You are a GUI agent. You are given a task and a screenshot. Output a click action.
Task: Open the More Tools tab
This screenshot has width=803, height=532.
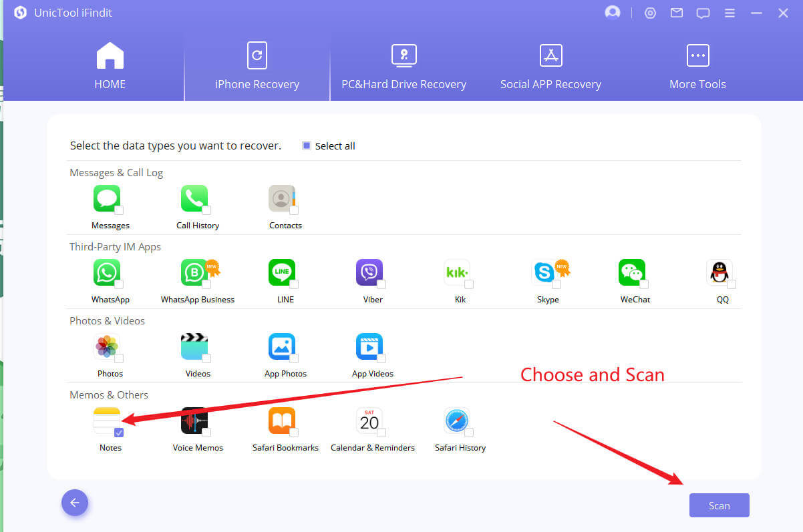697,67
